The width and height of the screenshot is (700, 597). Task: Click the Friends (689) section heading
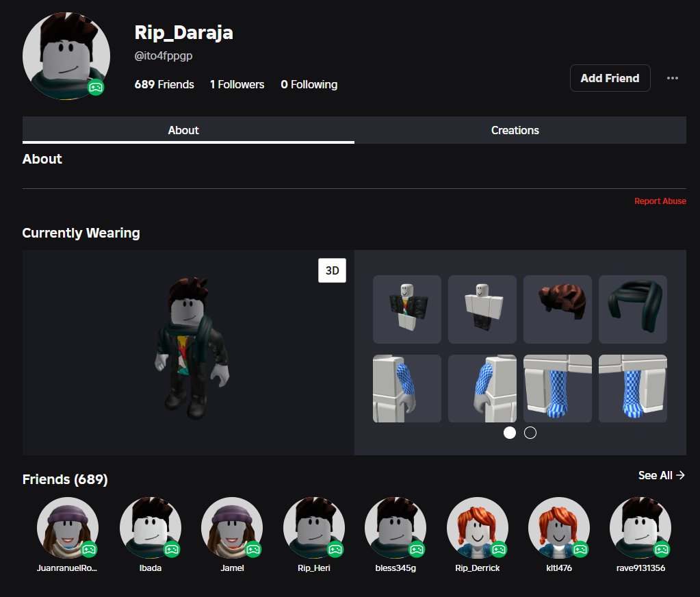[x=65, y=479]
